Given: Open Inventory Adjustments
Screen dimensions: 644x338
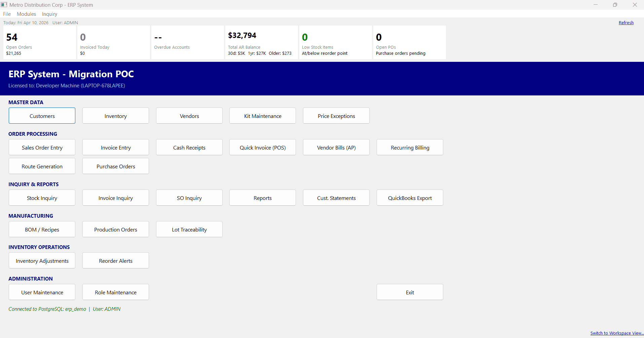Looking at the screenshot, I should pyautogui.click(x=42, y=260).
